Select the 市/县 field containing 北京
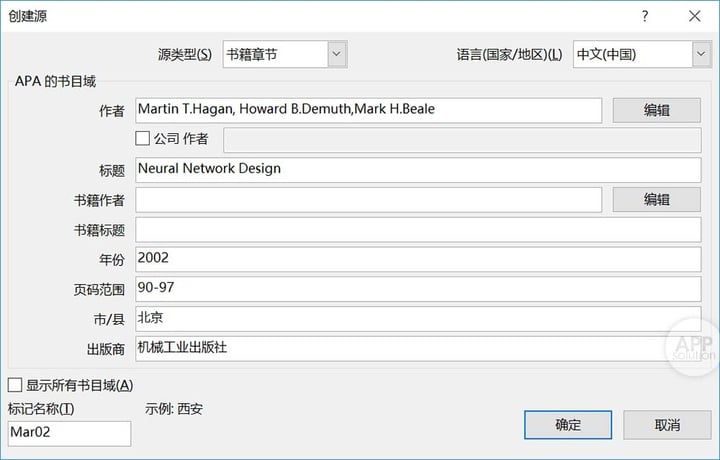 pos(418,319)
